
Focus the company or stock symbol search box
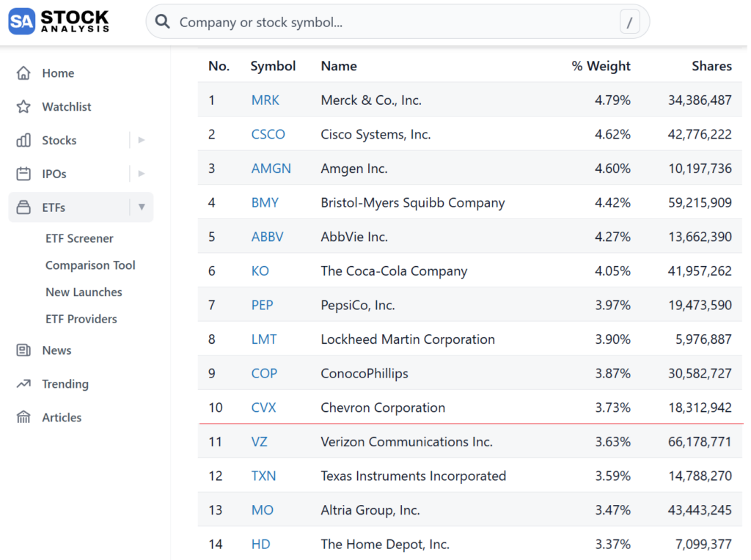click(x=396, y=22)
